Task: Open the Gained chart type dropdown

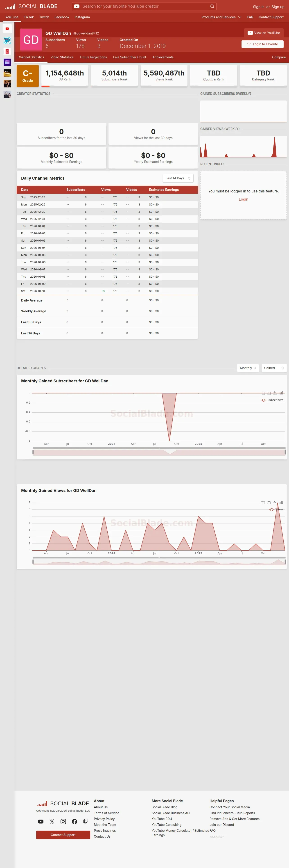Action: [x=274, y=368]
